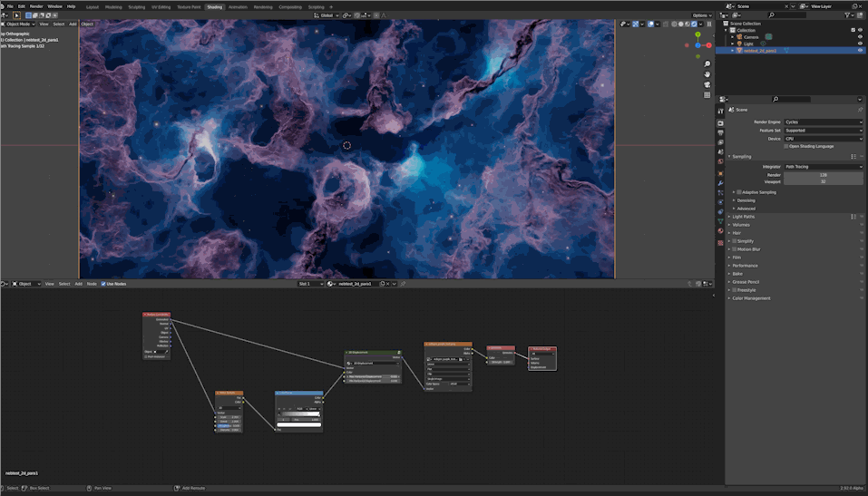This screenshot has width=868, height=496.
Task: Hide nebtest_2d_para1 with its eye icon
Action: pos(860,51)
